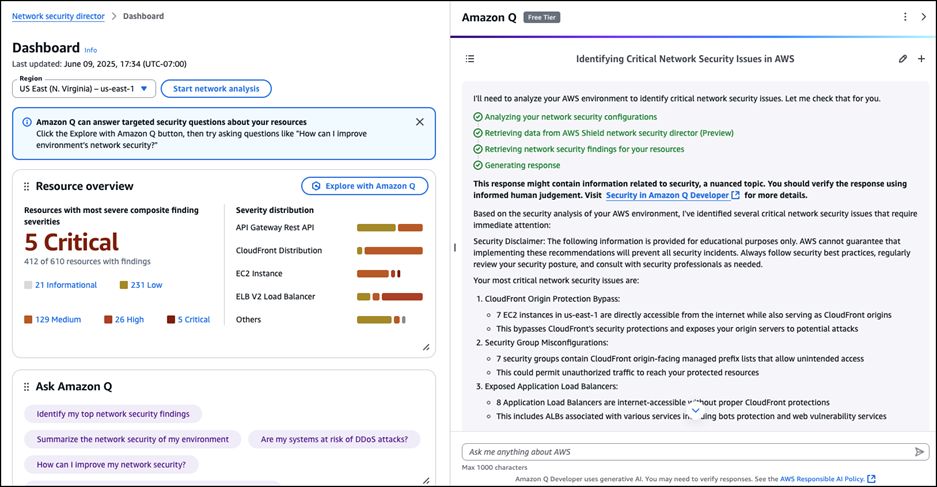Viewport: 937px width, 487px height.
Task: Click the 'Dashboard' breadcrumb text
Action: coord(143,16)
